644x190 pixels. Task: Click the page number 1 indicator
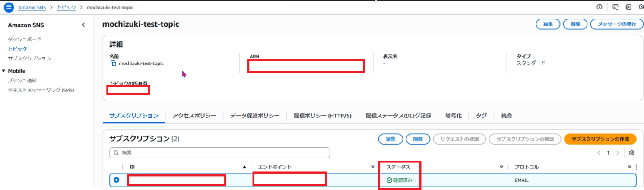[608, 153]
